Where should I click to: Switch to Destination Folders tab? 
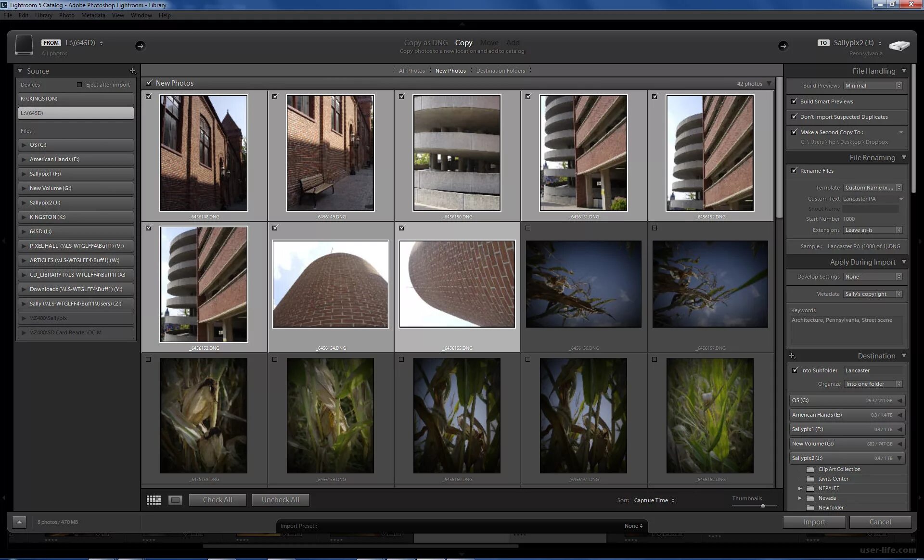500,71
